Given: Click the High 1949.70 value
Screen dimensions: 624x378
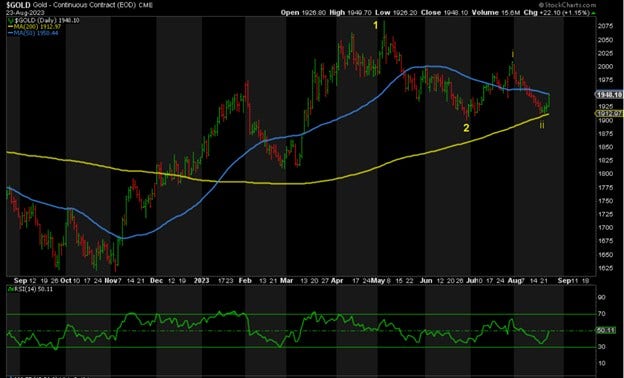Looking at the screenshot, I should (x=350, y=13).
